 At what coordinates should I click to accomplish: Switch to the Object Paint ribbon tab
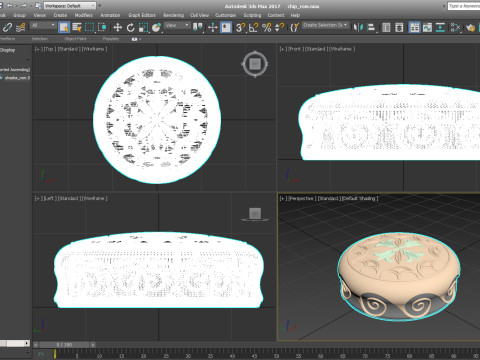[75, 39]
